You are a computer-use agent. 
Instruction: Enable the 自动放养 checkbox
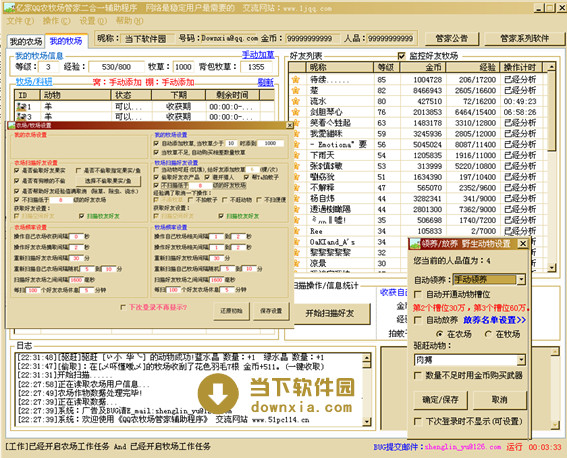point(418,320)
